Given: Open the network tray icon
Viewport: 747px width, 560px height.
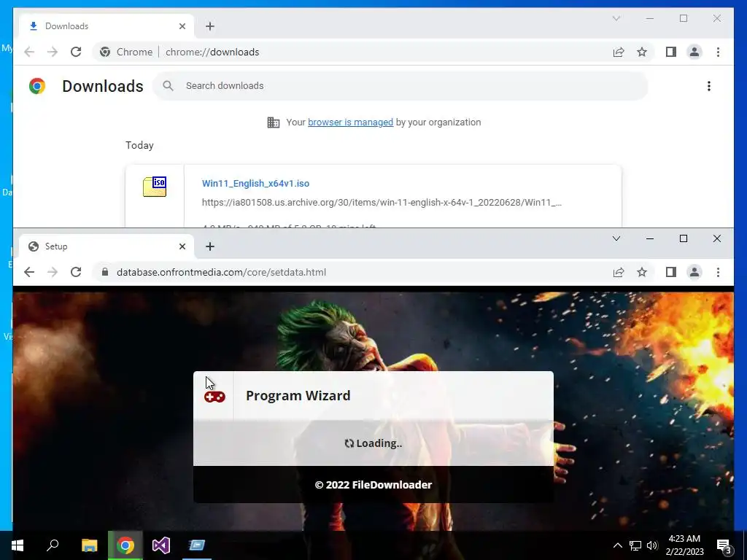Looking at the screenshot, I should (635, 545).
